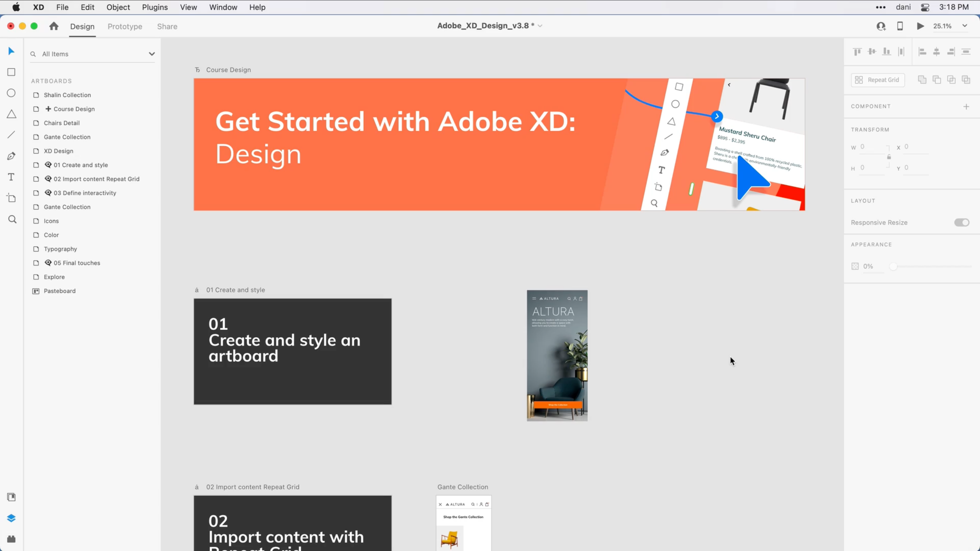The width and height of the screenshot is (980, 551).
Task: Click the Intersect boolean operation icon
Action: (951, 80)
